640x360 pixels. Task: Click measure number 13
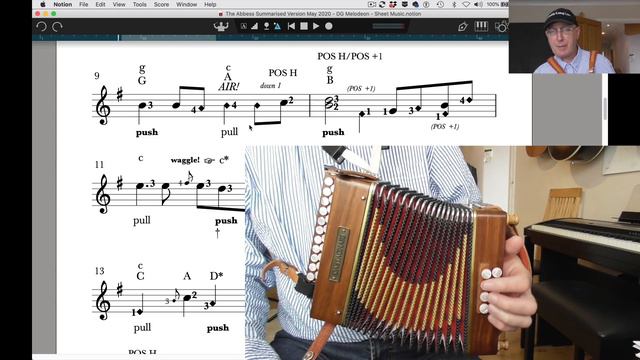click(x=100, y=271)
